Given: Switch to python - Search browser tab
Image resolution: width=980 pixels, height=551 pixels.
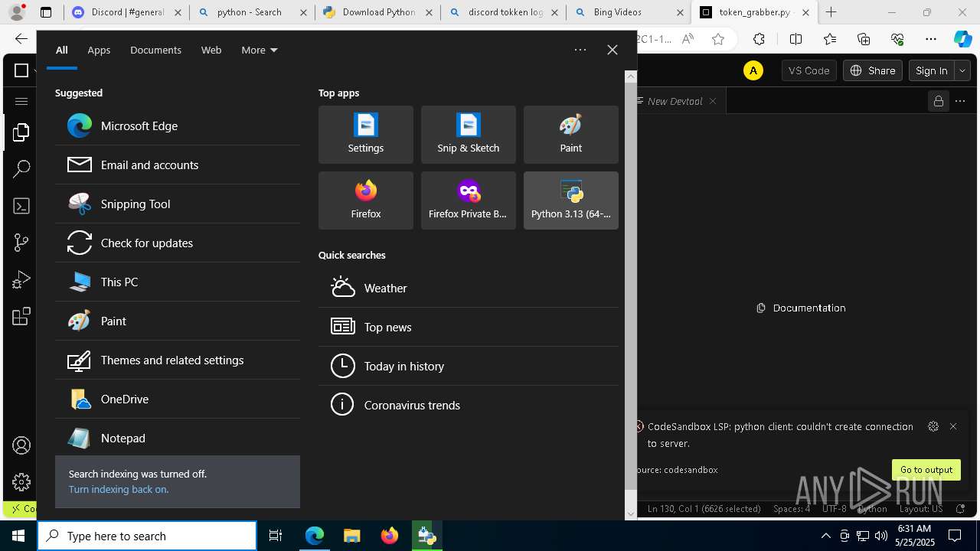Looking at the screenshot, I should click(x=251, y=12).
